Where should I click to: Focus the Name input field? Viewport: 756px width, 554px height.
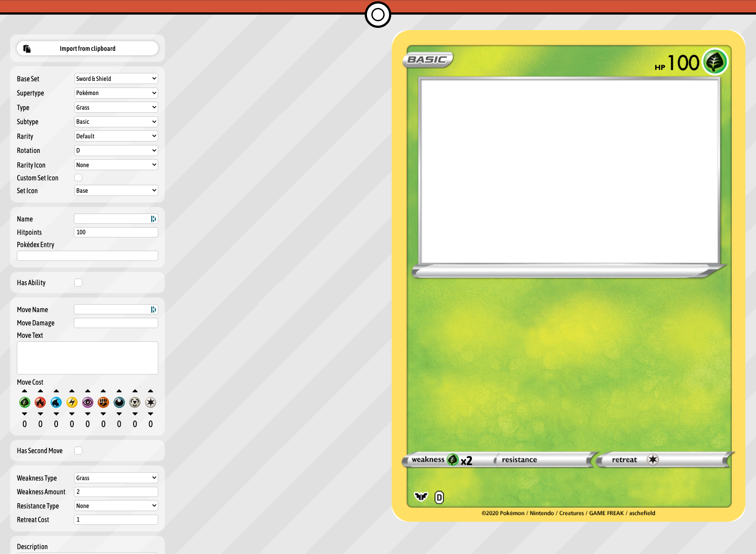click(116, 219)
